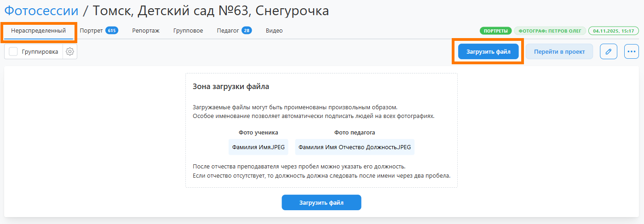This screenshot has width=644, height=224.
Task: Click the pencil edit icon
Action: [609, 52]
